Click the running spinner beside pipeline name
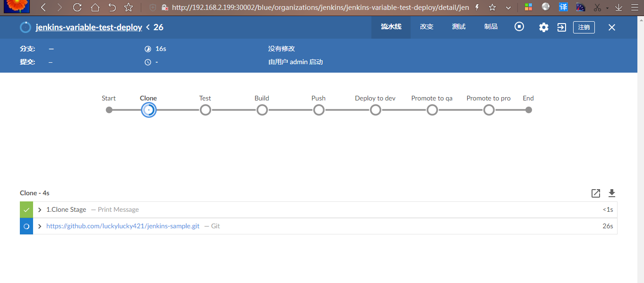The height and width of the screenshot is (283, 644). pos(26,27)
